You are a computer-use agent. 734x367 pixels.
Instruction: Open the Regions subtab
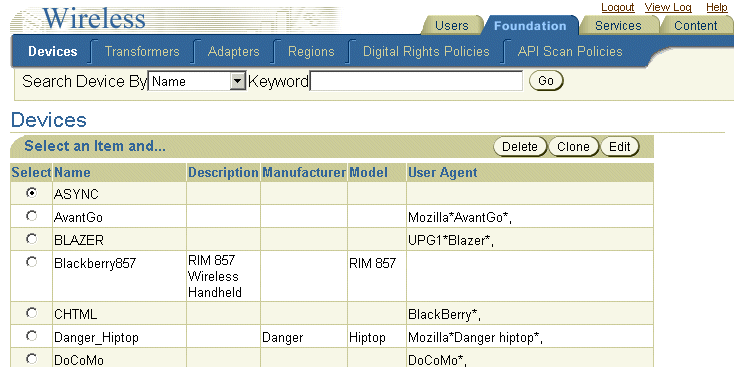[311, 51]
